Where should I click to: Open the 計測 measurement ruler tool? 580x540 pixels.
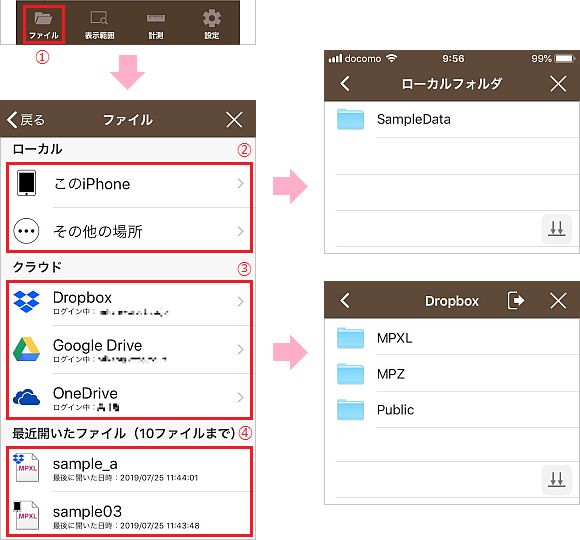point(156,24)
